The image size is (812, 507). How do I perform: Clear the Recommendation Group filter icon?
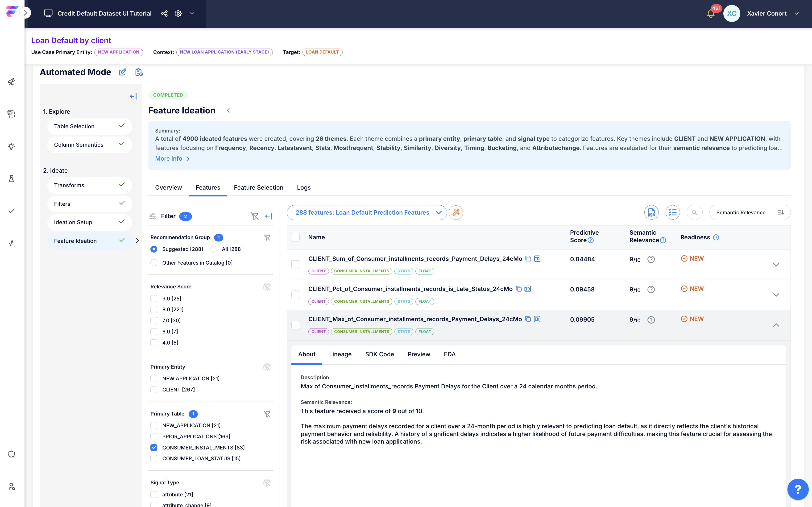[x=267, y=237]
